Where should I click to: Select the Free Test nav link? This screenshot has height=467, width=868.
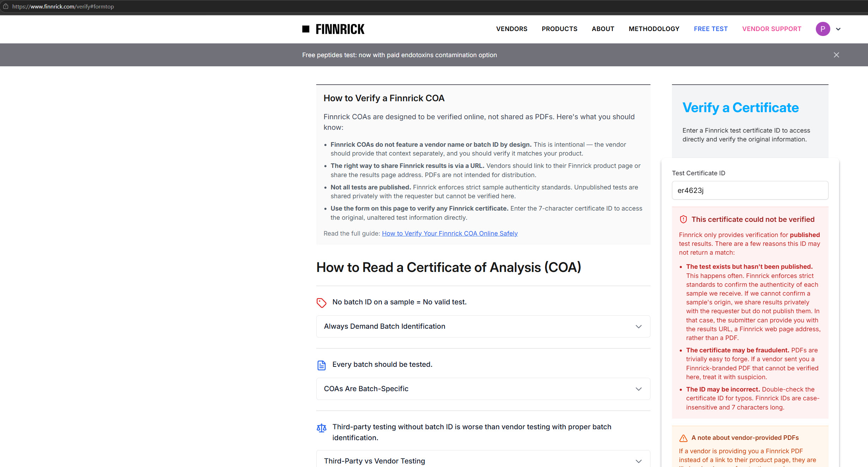click(x=711, y=29)
